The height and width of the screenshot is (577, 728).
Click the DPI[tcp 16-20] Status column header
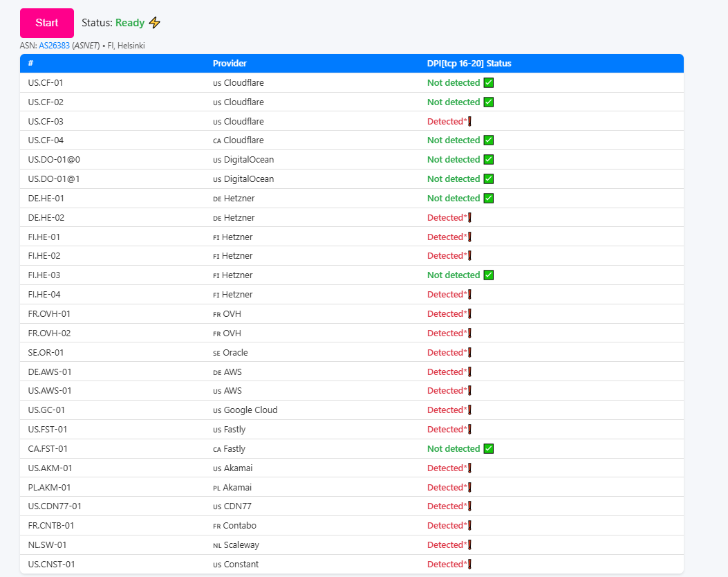469,64
